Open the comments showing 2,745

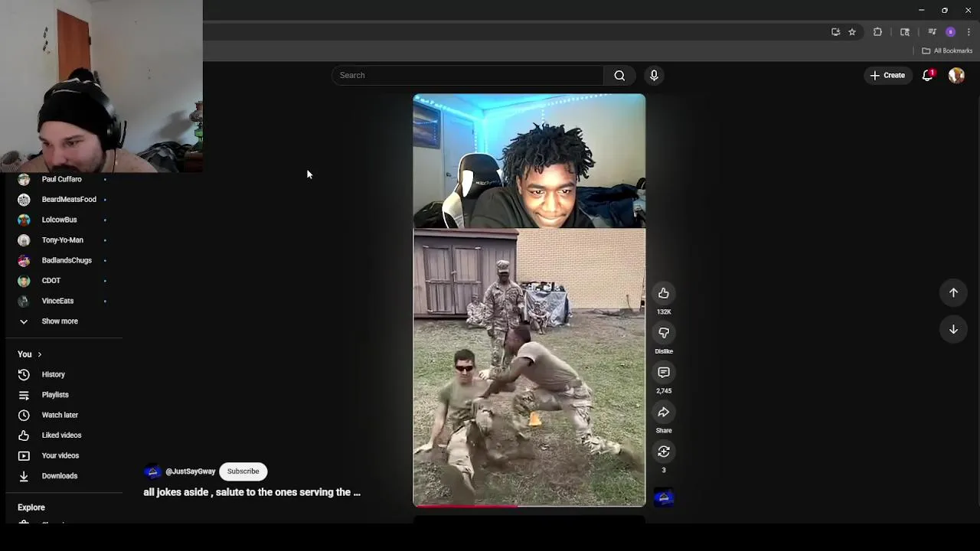click(664, 373)
